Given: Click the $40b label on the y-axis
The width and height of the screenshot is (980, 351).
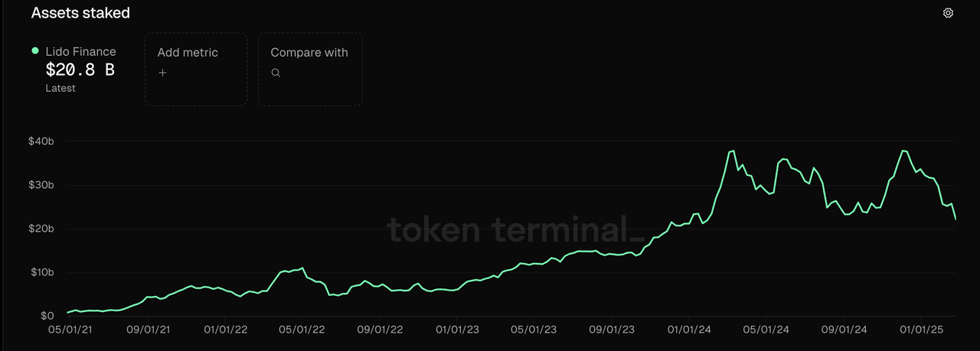Looking at the screenshot, I should pyautogui.click(x=41, y=141).
